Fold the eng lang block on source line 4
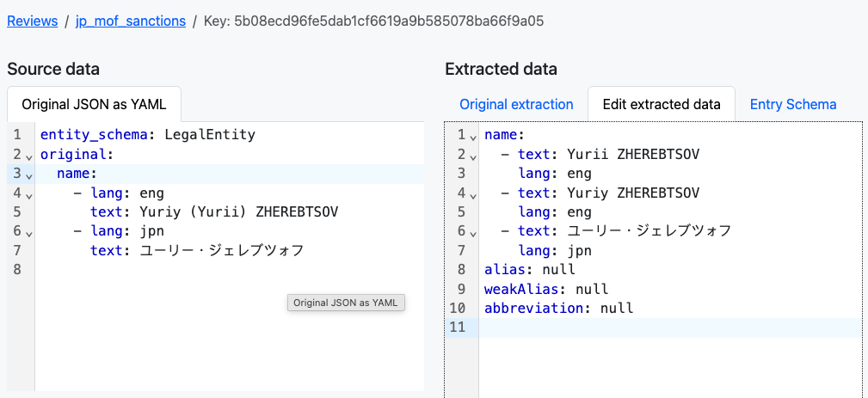Screen dimensions: 868x398 (x=29, y=196)
